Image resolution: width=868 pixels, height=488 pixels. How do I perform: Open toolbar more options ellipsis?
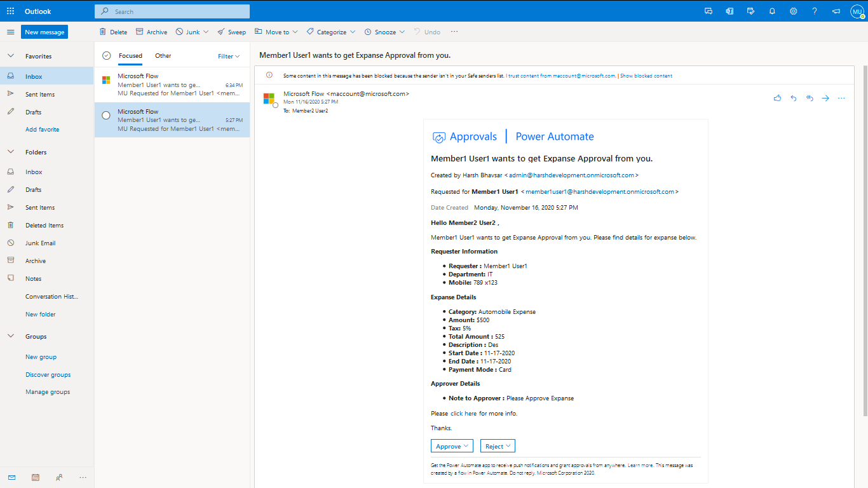(454, 32)
